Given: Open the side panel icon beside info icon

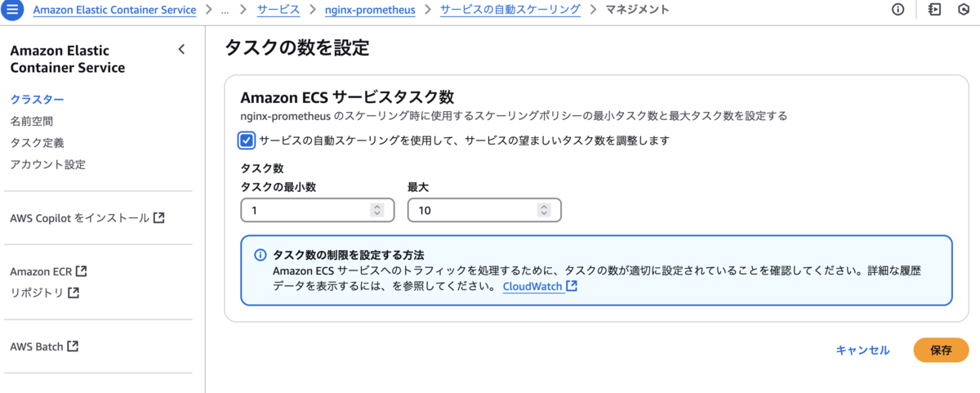Looking at the screenshot, I should 934,10.
